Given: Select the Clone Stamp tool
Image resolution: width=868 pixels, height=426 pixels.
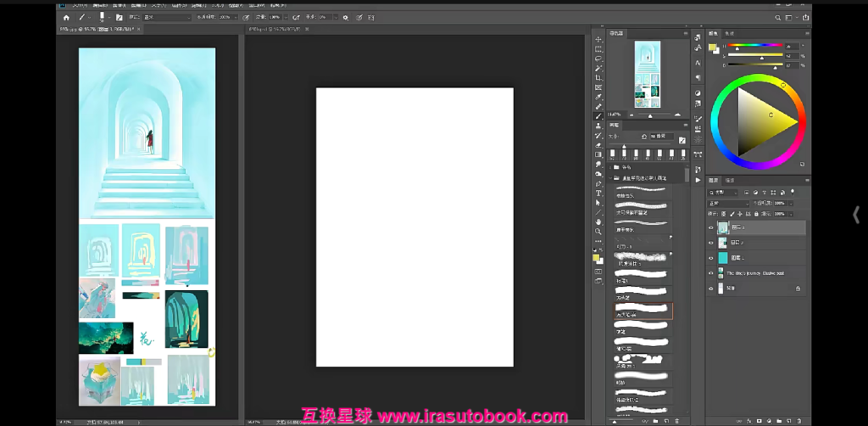Looking at the screenshot, I should [598, 126].
